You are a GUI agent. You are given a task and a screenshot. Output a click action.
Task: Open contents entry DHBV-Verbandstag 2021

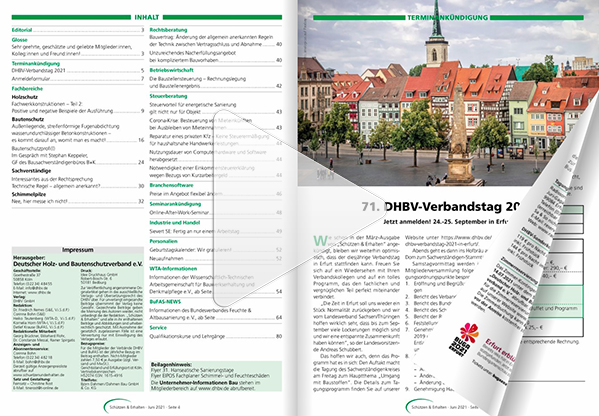tap(78, 71)
